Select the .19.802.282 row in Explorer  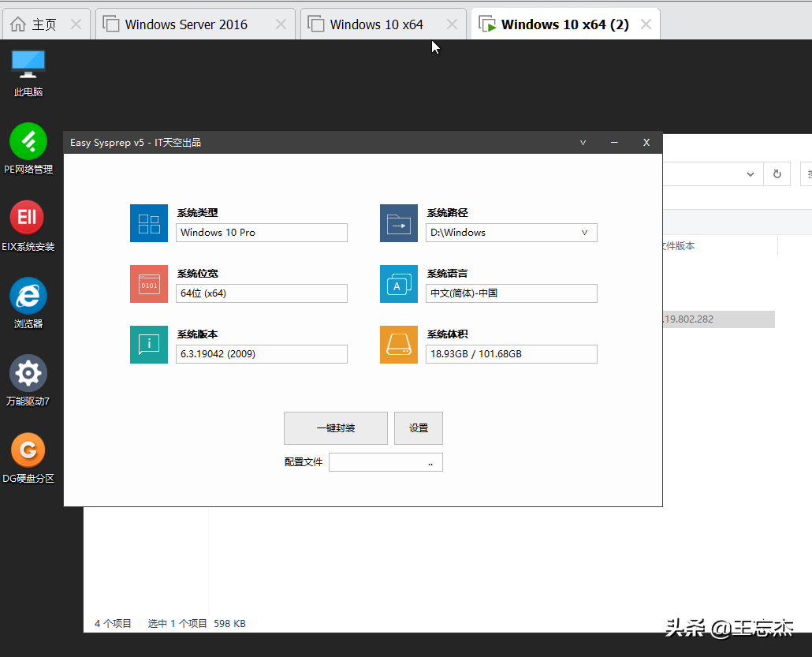coord(719,319)
